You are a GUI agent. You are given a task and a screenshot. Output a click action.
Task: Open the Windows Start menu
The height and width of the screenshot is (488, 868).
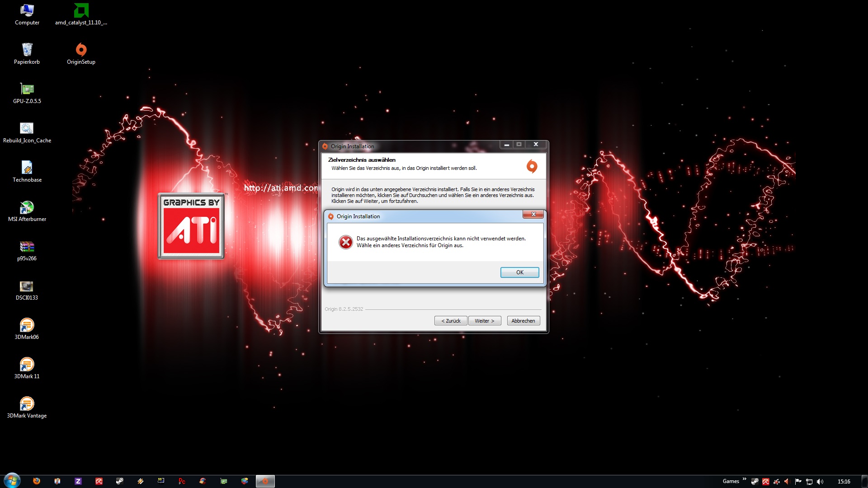click(x=12, y=480)
